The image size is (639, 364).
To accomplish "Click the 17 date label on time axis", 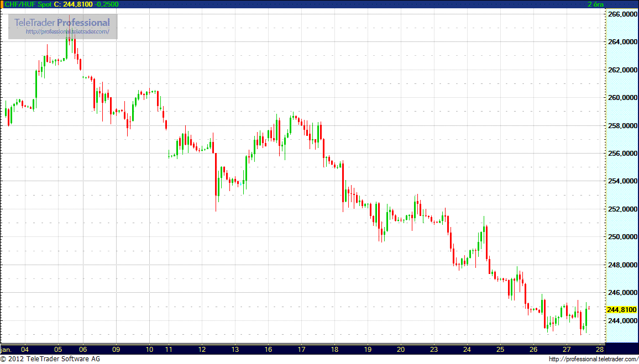I will click(301, 349).
